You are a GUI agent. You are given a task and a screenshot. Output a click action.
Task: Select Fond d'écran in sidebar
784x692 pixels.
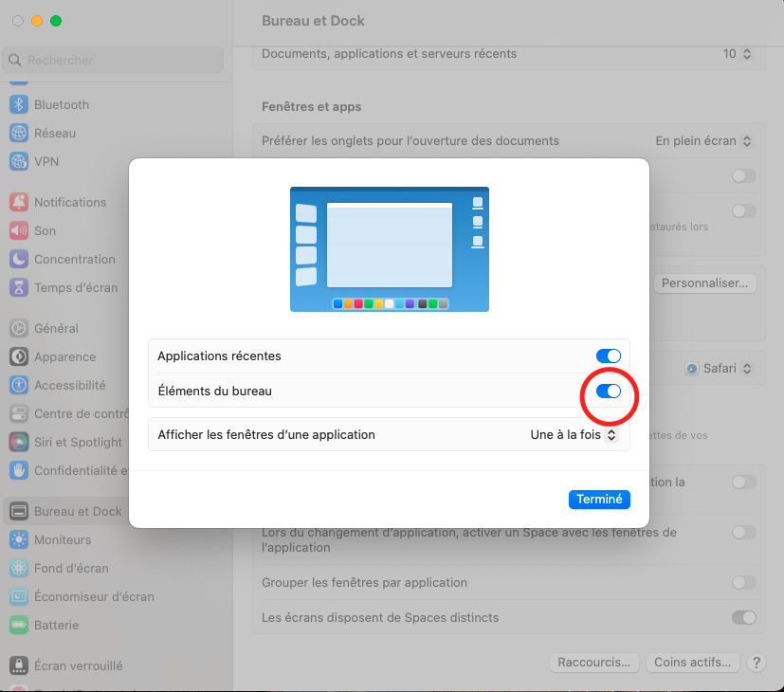tap(71, 568)
